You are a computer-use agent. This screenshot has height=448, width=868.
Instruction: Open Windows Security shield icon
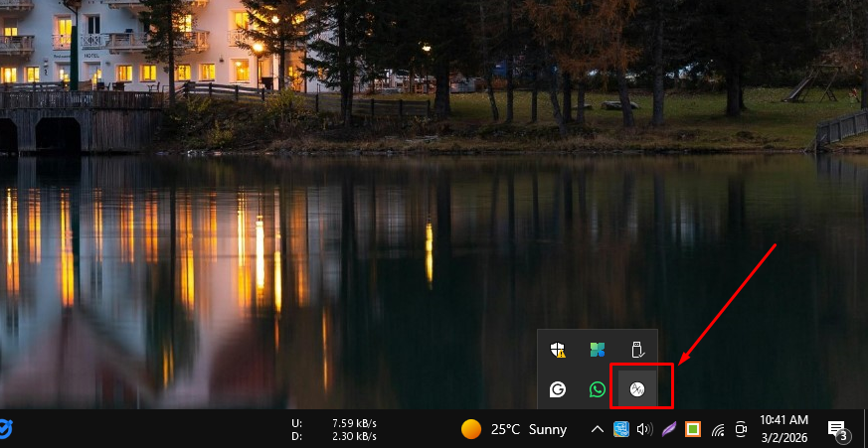tap(558, 350)
